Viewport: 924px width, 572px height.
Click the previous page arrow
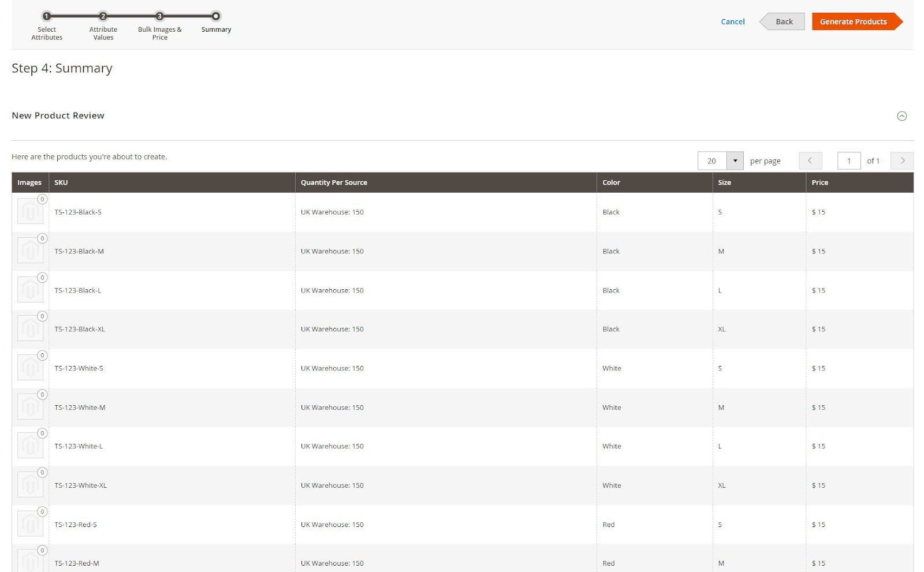tap(811, 160)
